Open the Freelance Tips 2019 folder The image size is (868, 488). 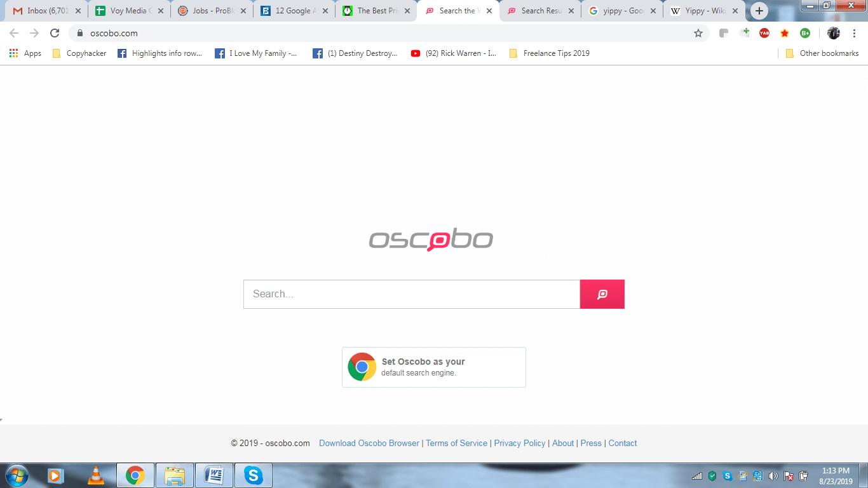pyautogui.click(x=550, y=53)
